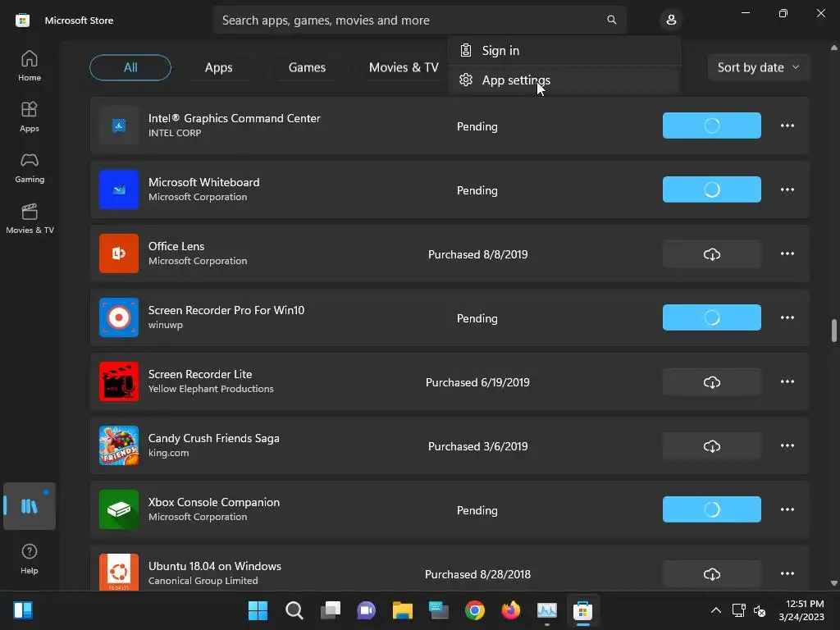Download Candy Crush Friends Saga
Viewport: 840px width, 630px height.
click(711, 445)
